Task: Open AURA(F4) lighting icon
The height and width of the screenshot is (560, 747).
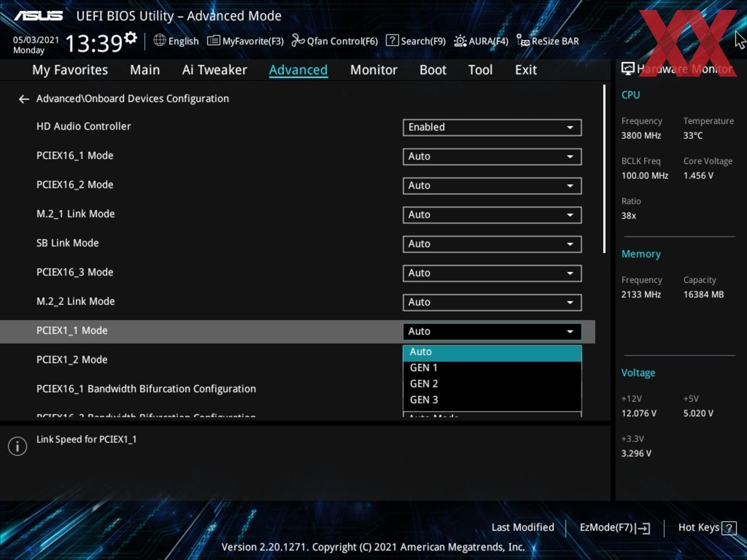Action: pyautogui.click(x=460, y=41)
